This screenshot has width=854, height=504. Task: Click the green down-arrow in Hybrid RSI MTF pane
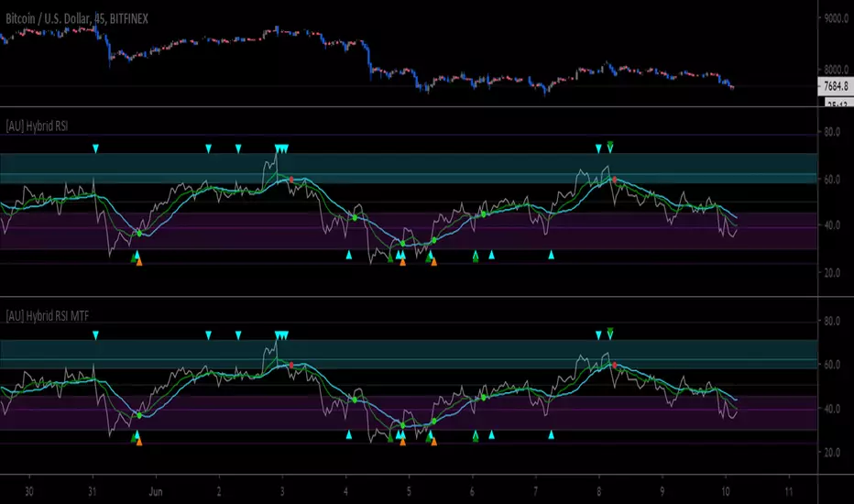[x=610, y=332]
